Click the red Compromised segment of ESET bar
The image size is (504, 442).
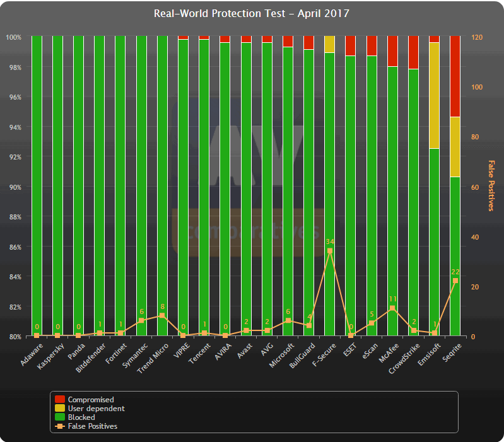click(x=350, y=45)
